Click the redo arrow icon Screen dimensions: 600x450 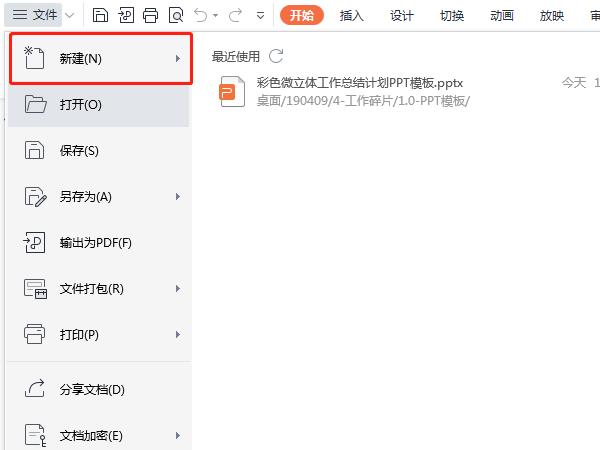point(235,15)
